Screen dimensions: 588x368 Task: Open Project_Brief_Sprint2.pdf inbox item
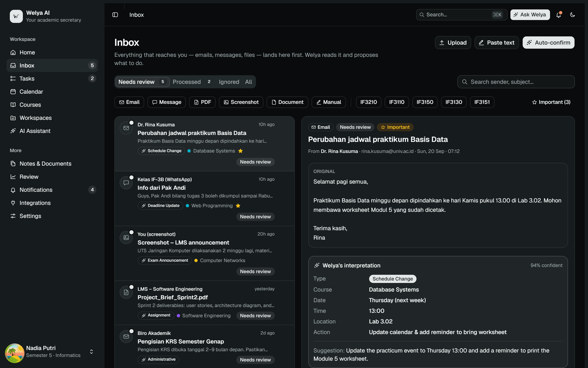click(205, 303)
